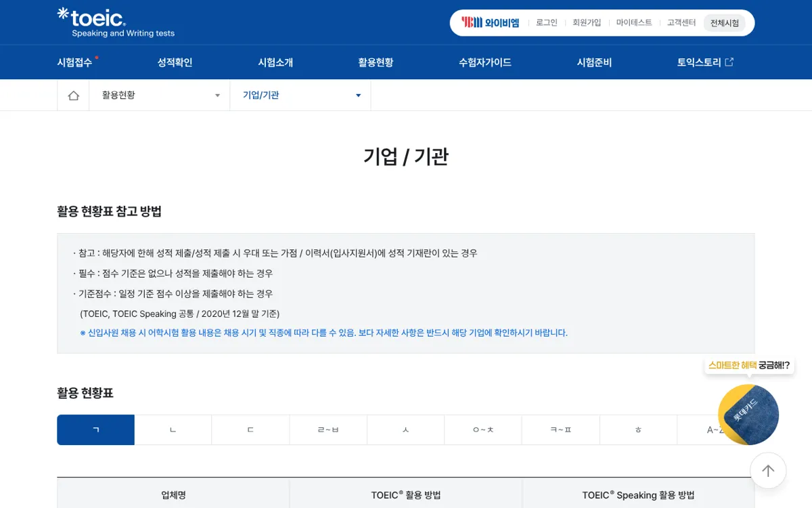The width and height of the screenshot is (812, 508).
Task: Open the YBM 와이비엠 logo link
Action: pos(490,22)
